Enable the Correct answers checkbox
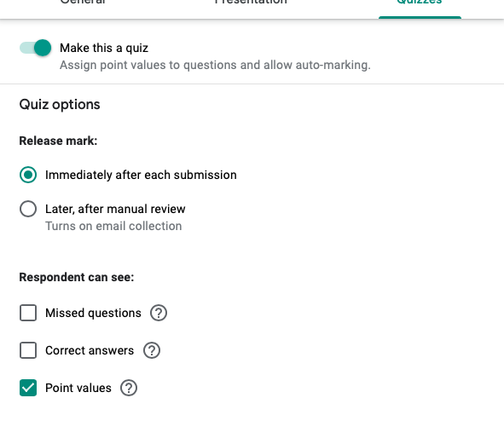The image size is (504, 421). point(28,350)
